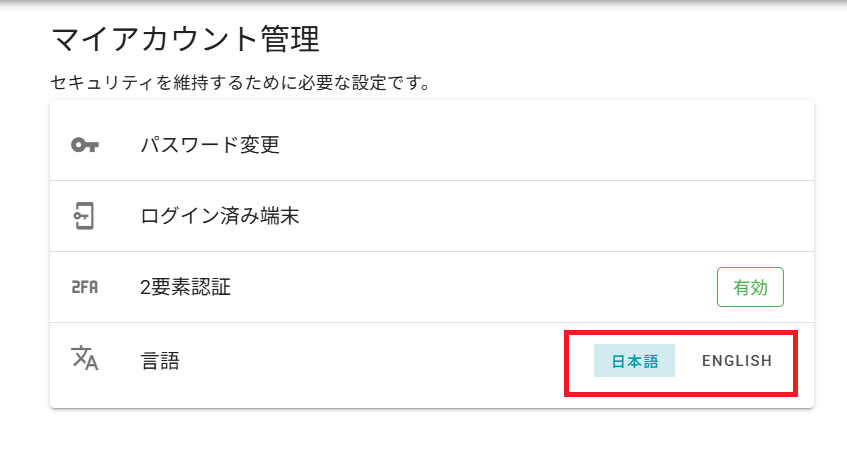The height and width of the screenshot is (473, 847).
Task: Click the セキュリティを維持するために必要な設定です description text
Action: pyautogui.click(x=240, y=83)
